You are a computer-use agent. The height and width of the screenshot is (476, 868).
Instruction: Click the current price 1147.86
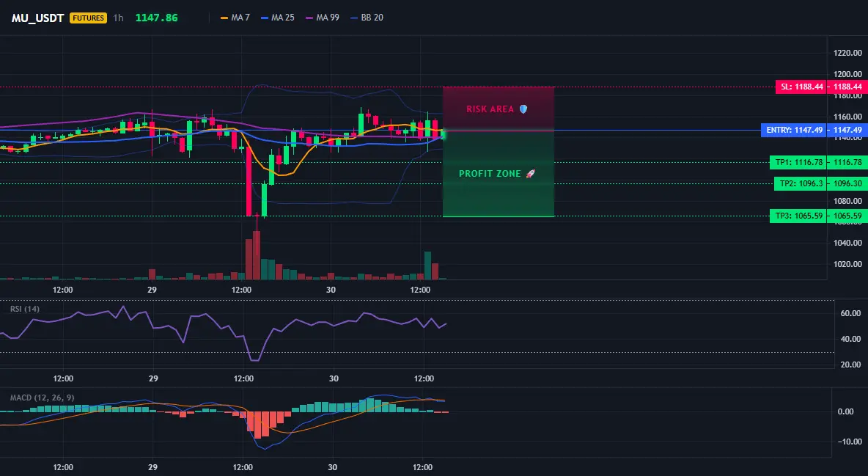click(x=157, y=18)
